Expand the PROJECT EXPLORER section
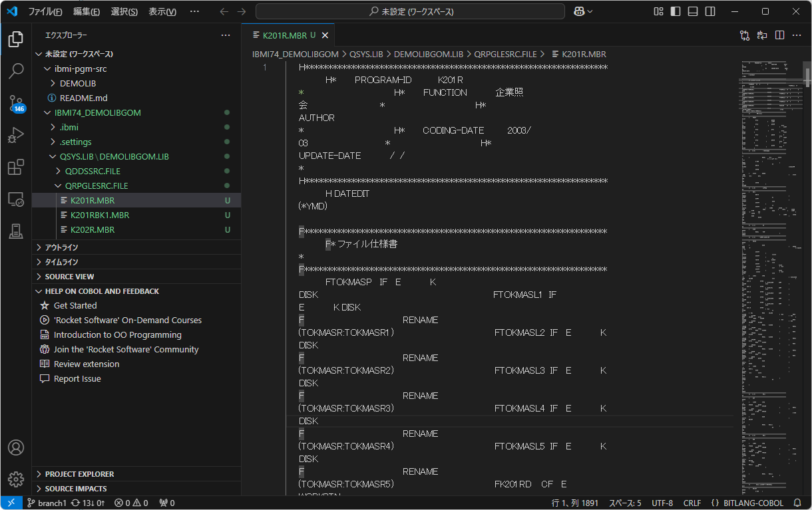 tap(136, 474)
